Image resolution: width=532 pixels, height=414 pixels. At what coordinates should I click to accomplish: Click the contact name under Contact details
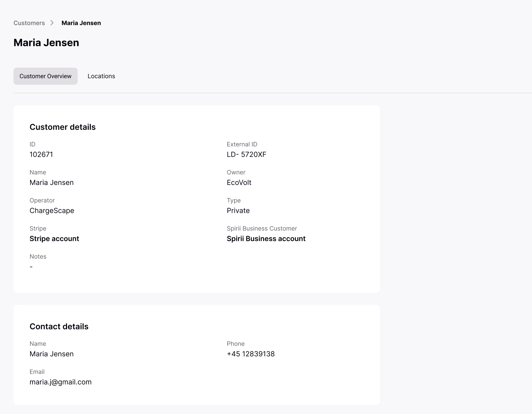[x=51, y=354]
